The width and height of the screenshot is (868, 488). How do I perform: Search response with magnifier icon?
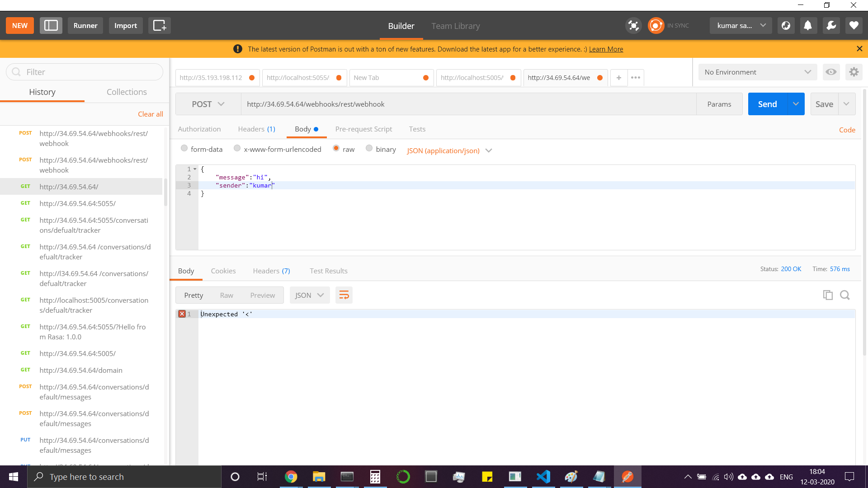coord(844,295)
